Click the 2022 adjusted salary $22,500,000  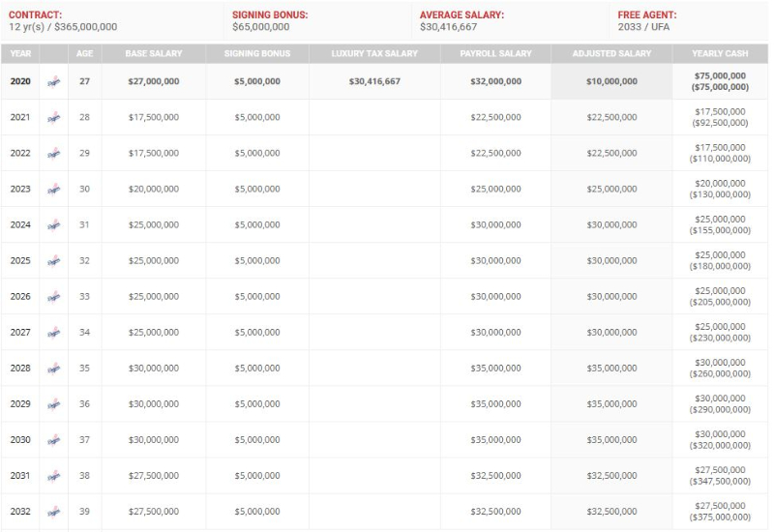tap(611, 153)
